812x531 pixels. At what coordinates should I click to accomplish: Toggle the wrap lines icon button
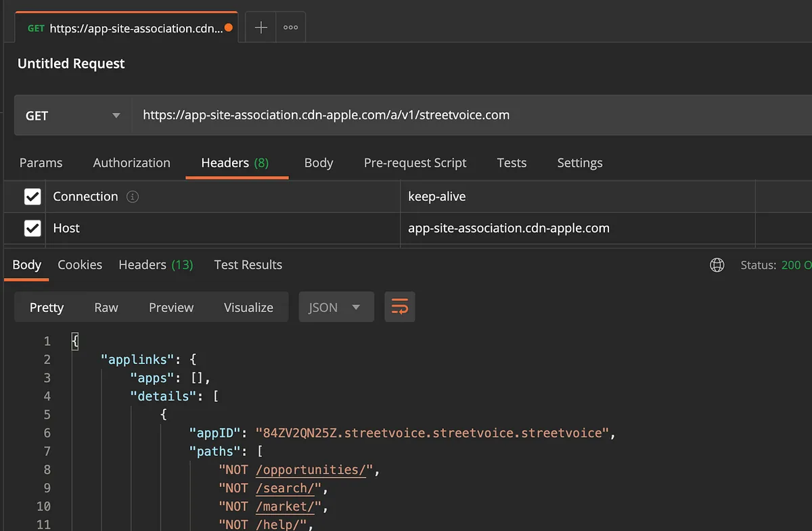[399, 307]
